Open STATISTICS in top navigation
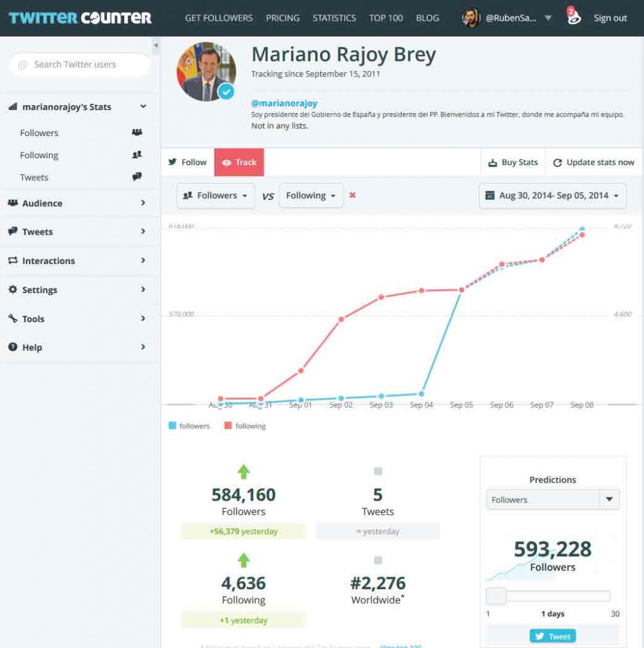The image size is (644, 648). (x=334, y=18)
